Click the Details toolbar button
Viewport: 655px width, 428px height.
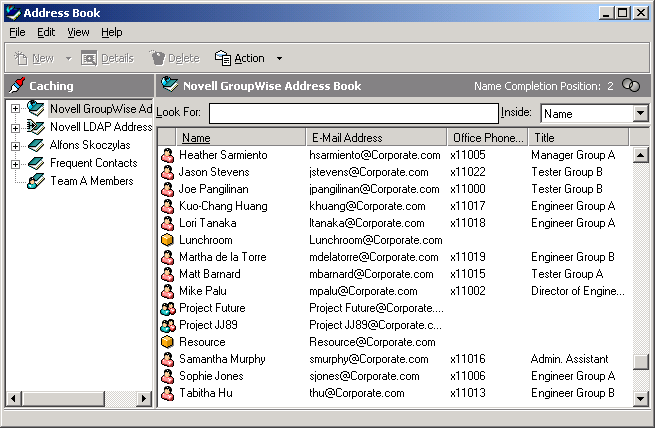[x=107, y=58]
